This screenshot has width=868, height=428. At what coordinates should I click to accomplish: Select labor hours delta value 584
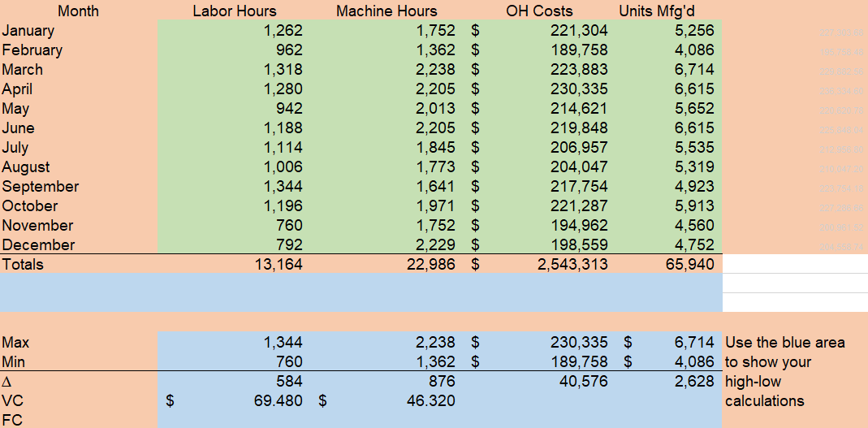click(289, 382)
